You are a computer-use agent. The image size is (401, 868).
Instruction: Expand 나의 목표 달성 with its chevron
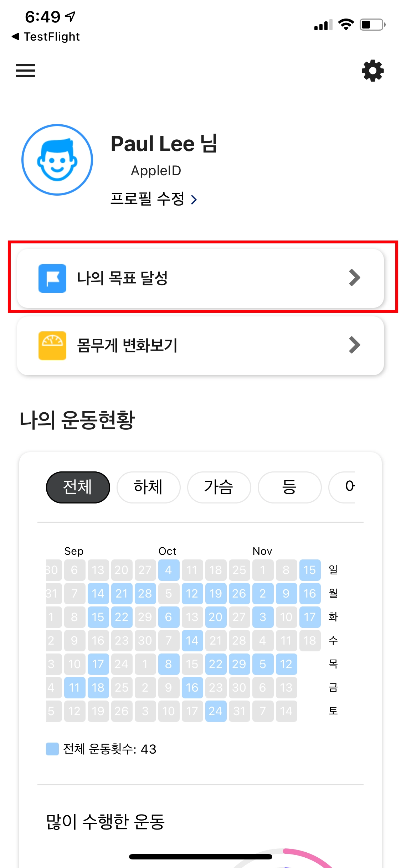(x=355, y=278)
